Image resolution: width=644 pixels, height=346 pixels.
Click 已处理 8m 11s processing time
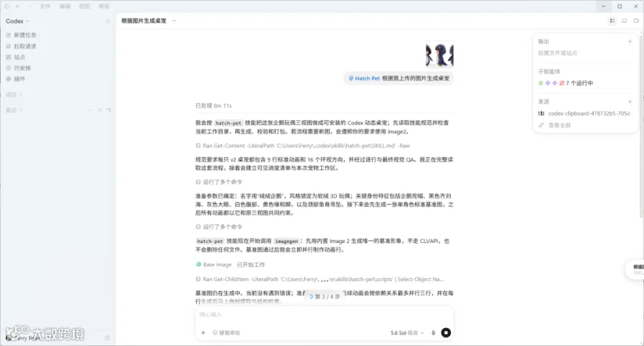(213, 106)
